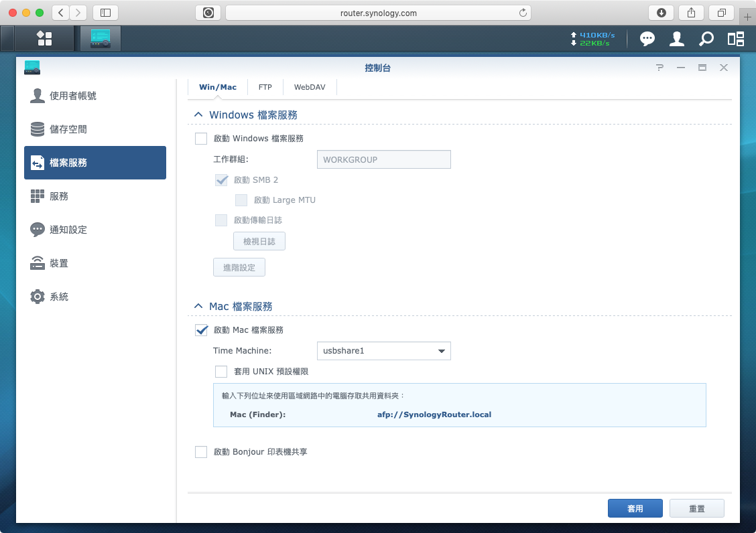Click the Safari share button
Screen dimensions: 756x533
click(692, 13)
